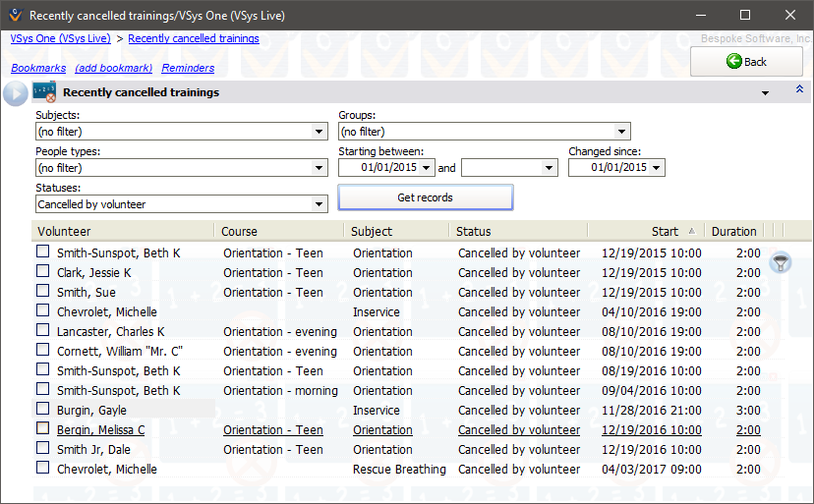The image size is (814, 504).
Task: Click the Volunteer column header
Action: click(x=64, y=231)
